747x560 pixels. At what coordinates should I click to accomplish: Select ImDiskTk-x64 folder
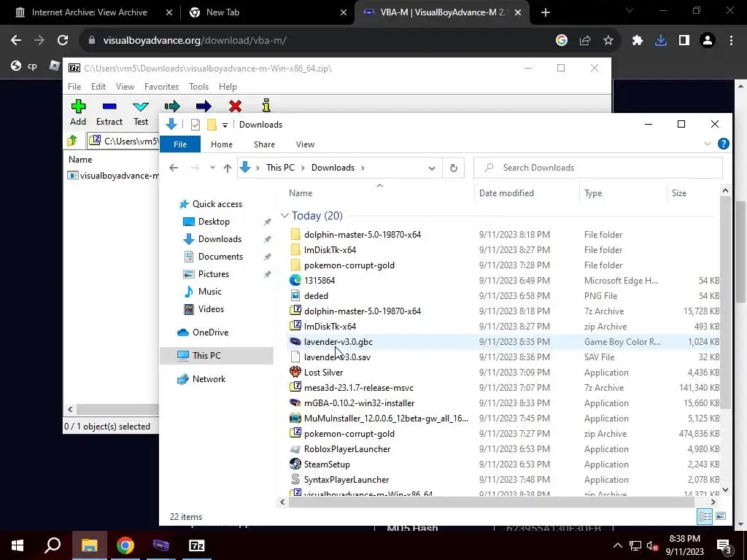tap(330, 250)
